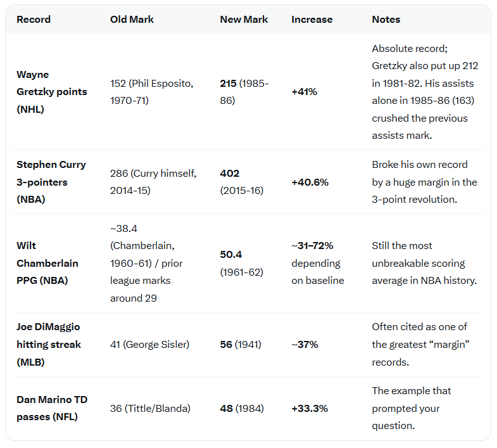Click the 48 (1984) new mark
This screenshot has height=448, width=497.
click(242, 408)
